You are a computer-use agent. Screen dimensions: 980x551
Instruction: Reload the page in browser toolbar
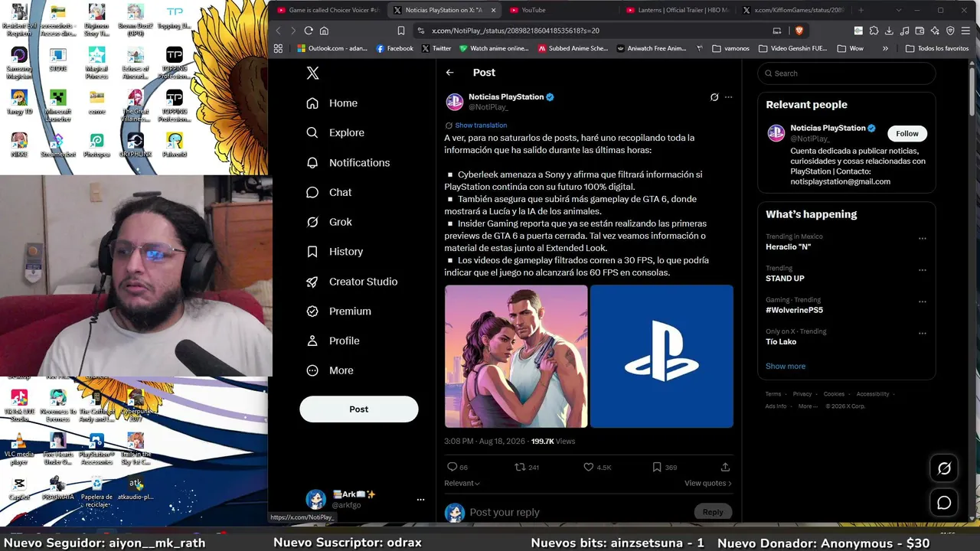click(x=309, y=31)
